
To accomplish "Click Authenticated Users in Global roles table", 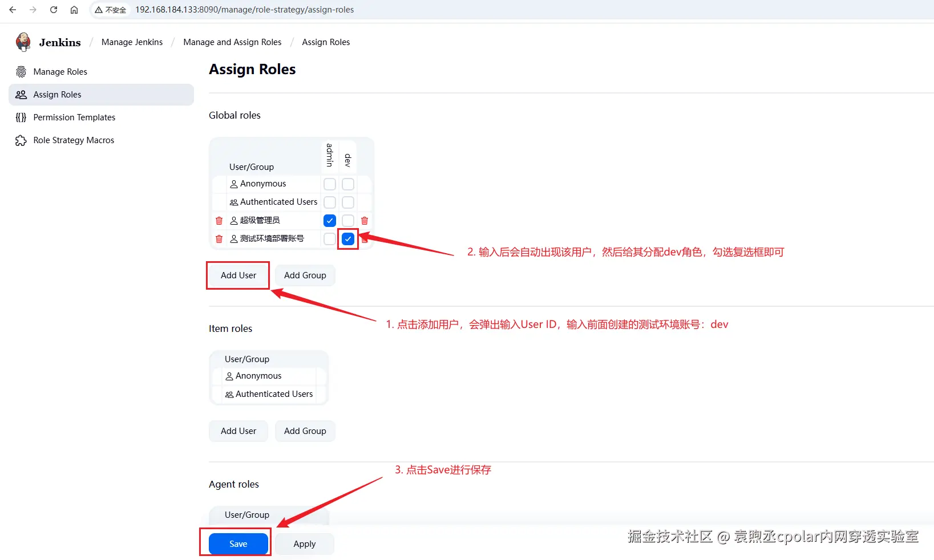I will (278, 202).
